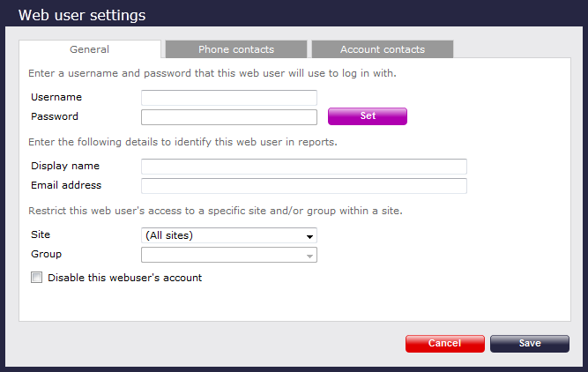Image resolution: width=588 pixels, height=372 pixels.
Task: Focus the Password input field
Action: click(x=228, y=117)
